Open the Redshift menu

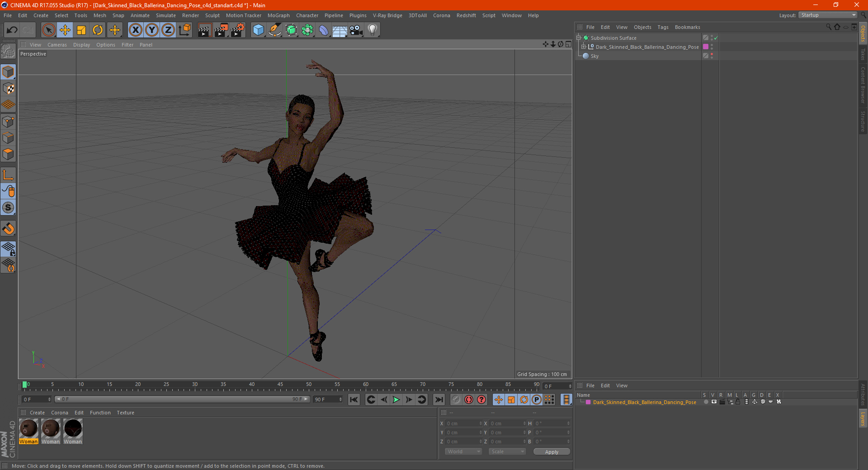(x=466, y=15)
